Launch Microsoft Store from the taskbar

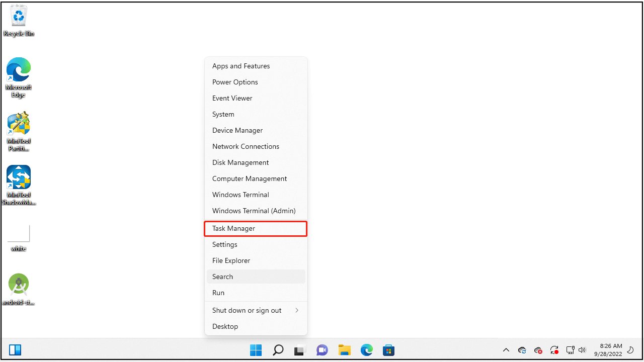point(388,350)
